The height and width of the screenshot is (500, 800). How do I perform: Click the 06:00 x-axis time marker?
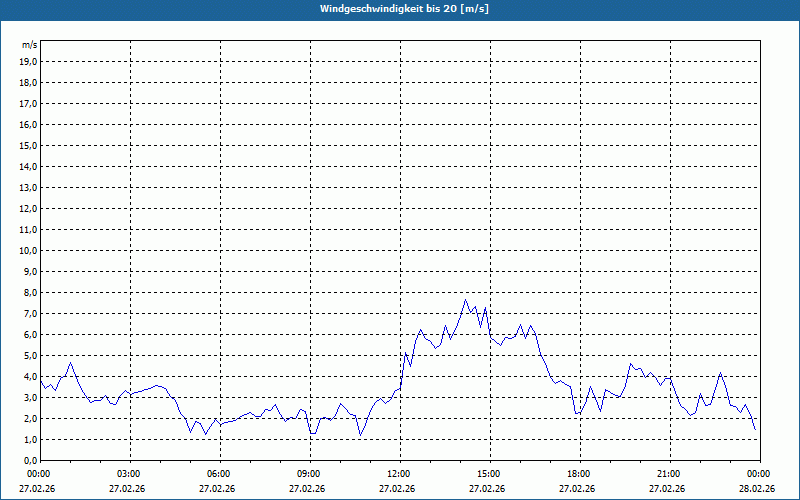[219, 474]
